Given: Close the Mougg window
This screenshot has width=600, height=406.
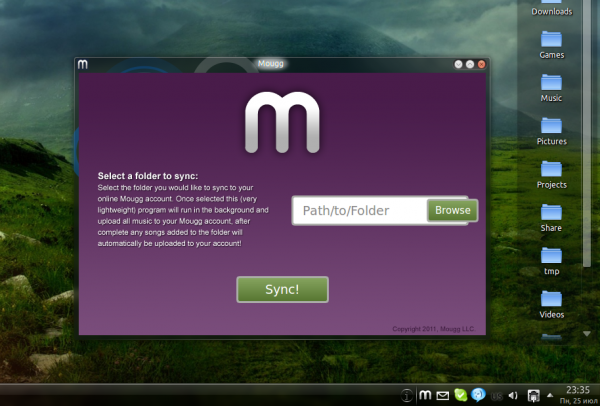Looking at the screenshot, I should point(481,64).
